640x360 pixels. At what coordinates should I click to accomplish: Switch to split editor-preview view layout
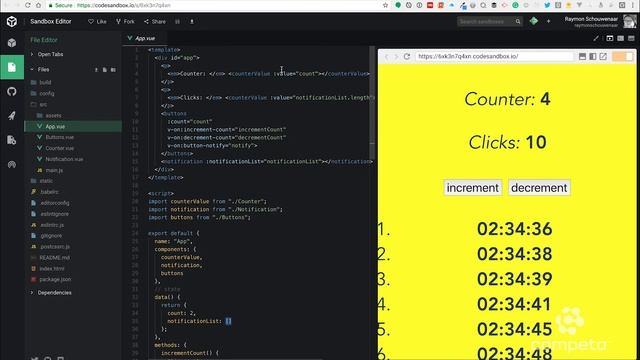coord(620,38)
